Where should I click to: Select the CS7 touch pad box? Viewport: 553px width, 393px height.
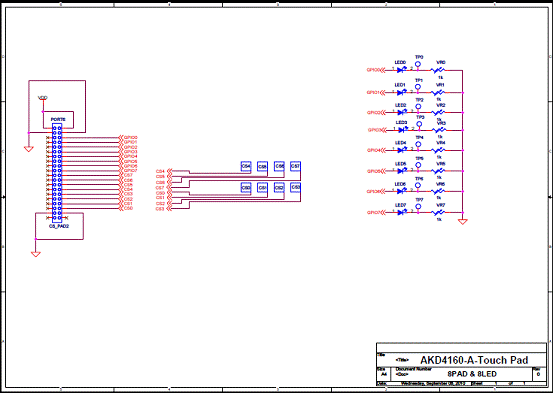(295, 166)
